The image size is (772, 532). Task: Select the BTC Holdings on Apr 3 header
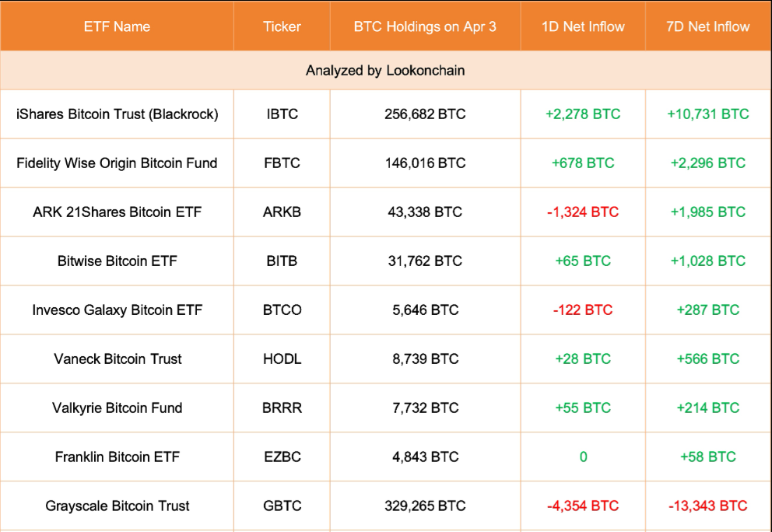coord(425,26)
